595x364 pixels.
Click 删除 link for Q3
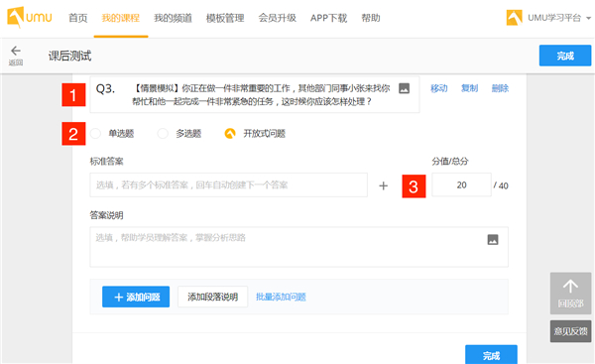pyautogui.click(x=500, y=88)
